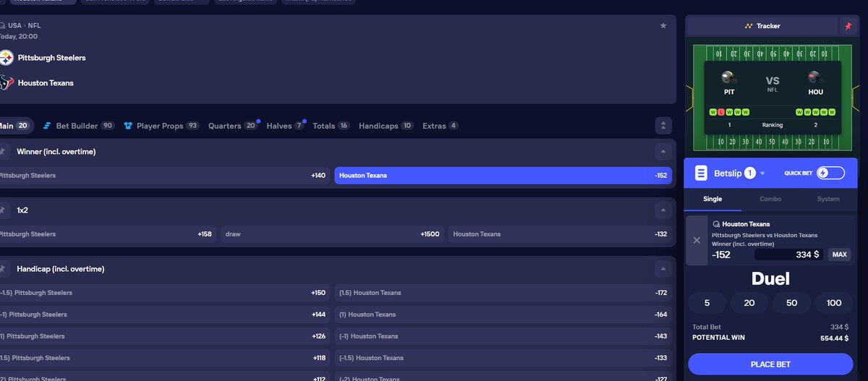Click the betslip count badge 1
The image size is (868, 381).
click(749, 174)
